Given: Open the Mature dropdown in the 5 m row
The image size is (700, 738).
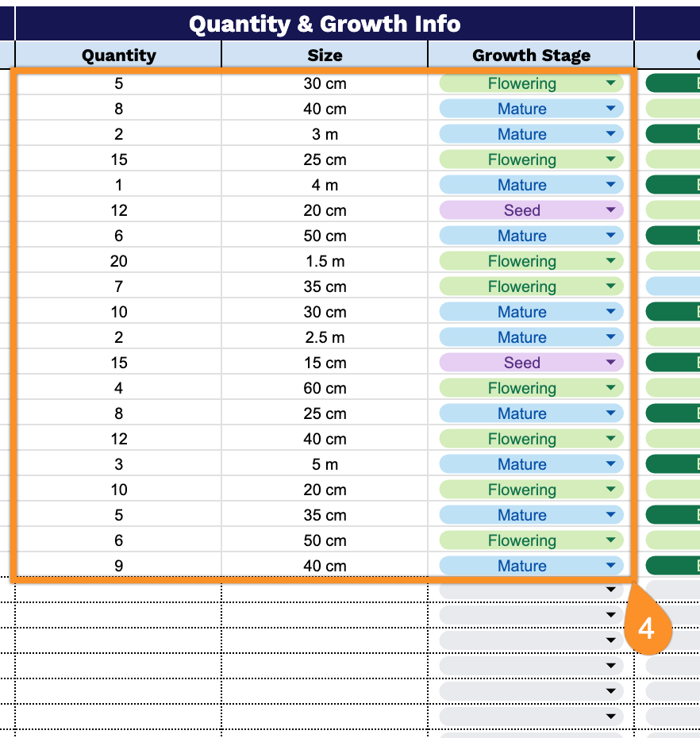Looking at the screenshot, I should tap(610, 464).
